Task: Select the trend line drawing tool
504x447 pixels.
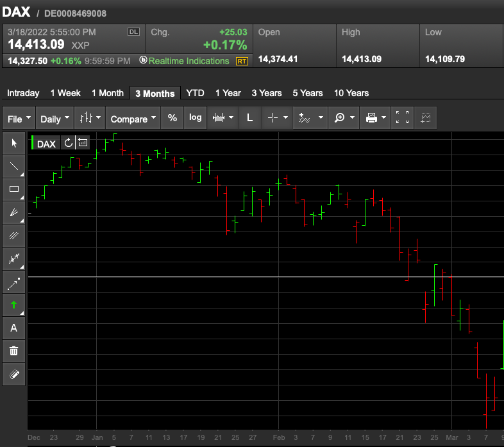Action: point(14,166)
